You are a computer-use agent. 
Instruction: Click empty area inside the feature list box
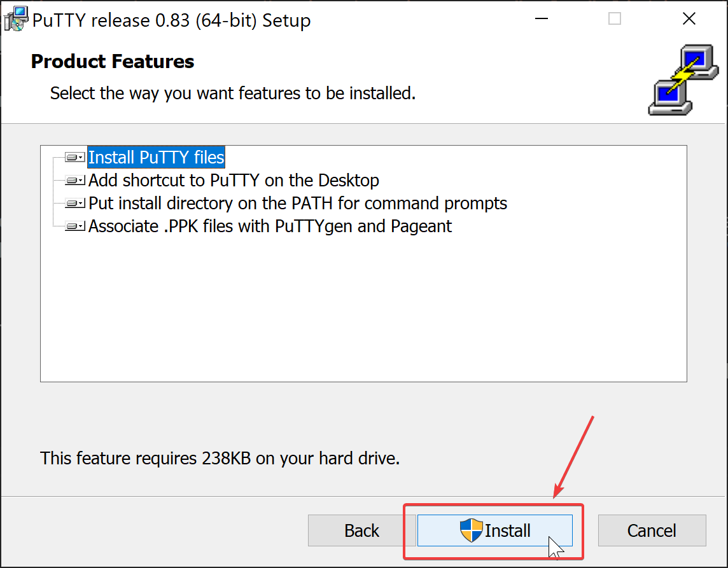point(363,305)
